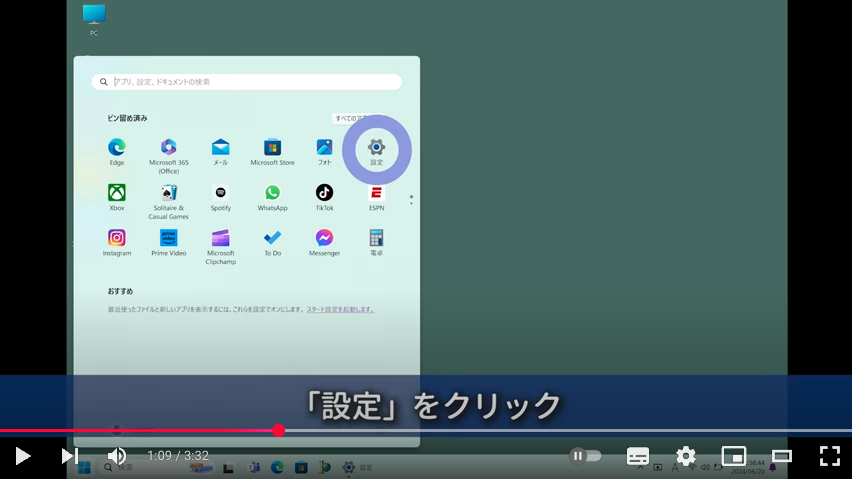The width and height of the screenshot is (852, 479).
Task: Open Prime Video app
Action: tap(168, 242)
